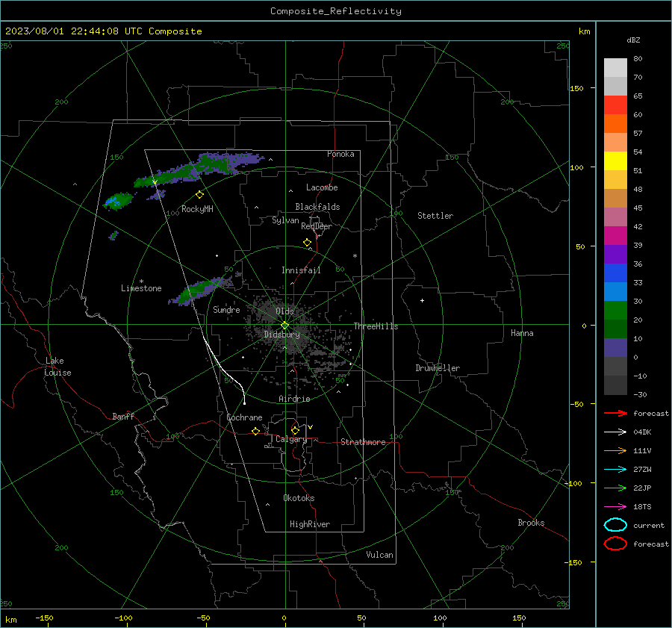Select the purple 39 dBZ color swatch
672x628 pixels.
[615, 254]
